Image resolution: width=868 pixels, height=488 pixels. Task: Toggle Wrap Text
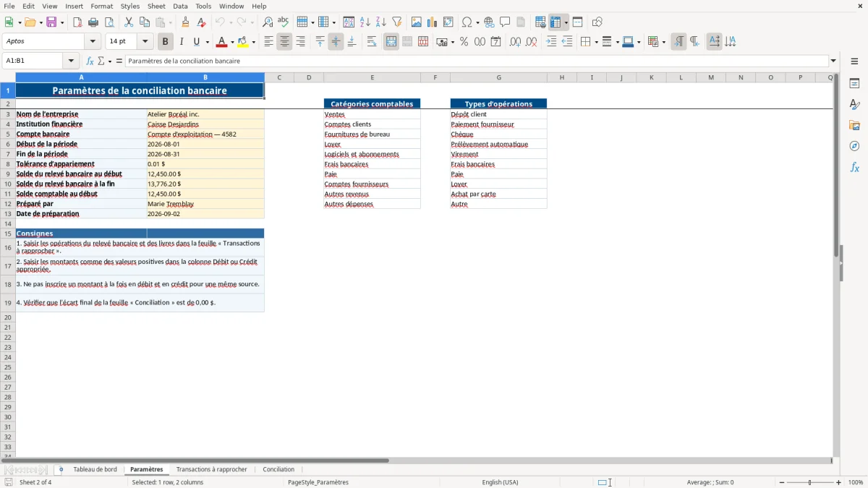372,42
